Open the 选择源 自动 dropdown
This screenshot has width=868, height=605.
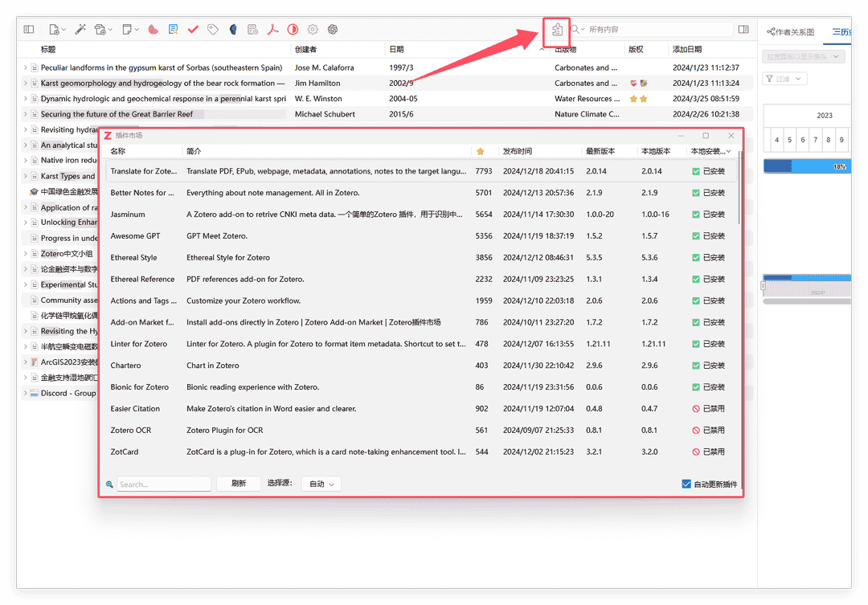(x=321, y=484)
